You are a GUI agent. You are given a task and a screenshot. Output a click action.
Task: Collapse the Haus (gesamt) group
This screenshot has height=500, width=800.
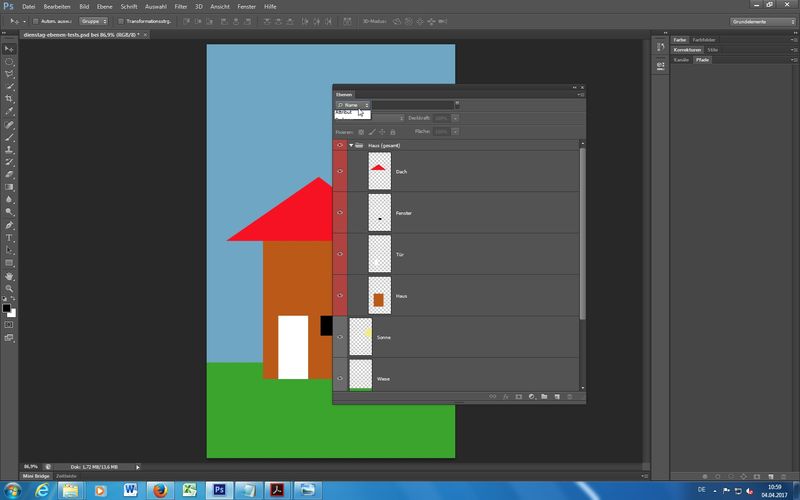click(351, 145)
